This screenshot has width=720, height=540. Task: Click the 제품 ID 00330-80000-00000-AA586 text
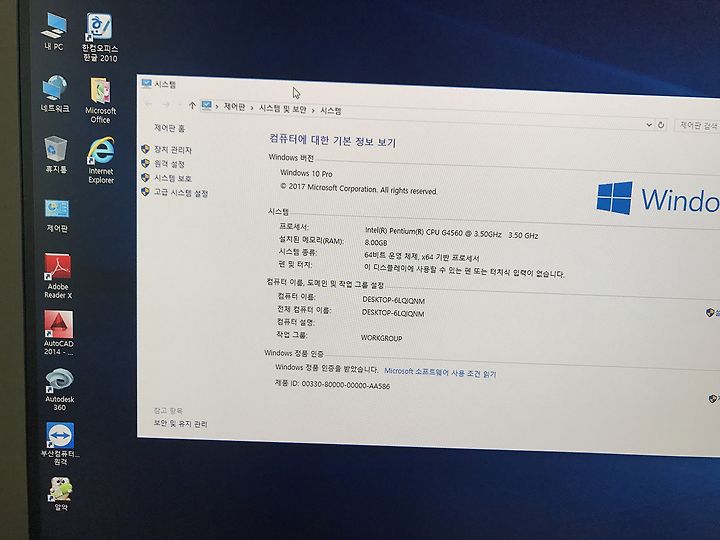(332, 384)
